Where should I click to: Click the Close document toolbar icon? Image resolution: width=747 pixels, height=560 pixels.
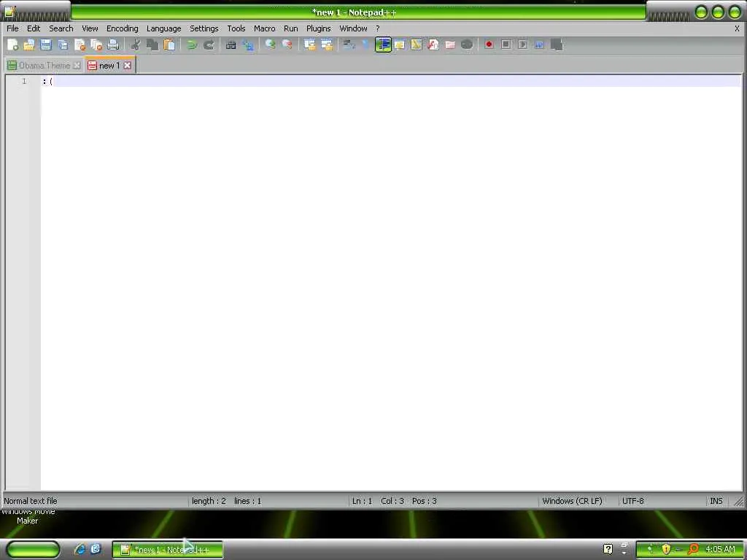(x=80, y=44)
